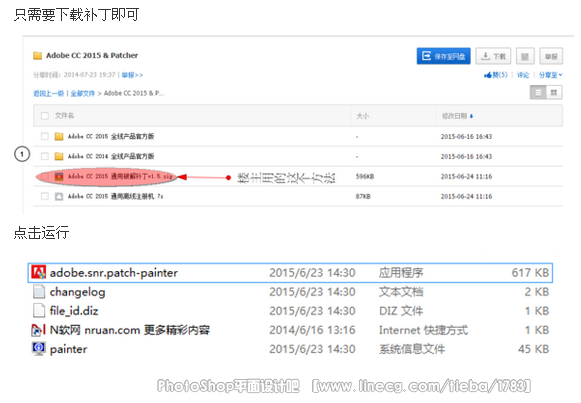Switch to grid view layout toggle
The image size is (581, 403).
[554, 93]
